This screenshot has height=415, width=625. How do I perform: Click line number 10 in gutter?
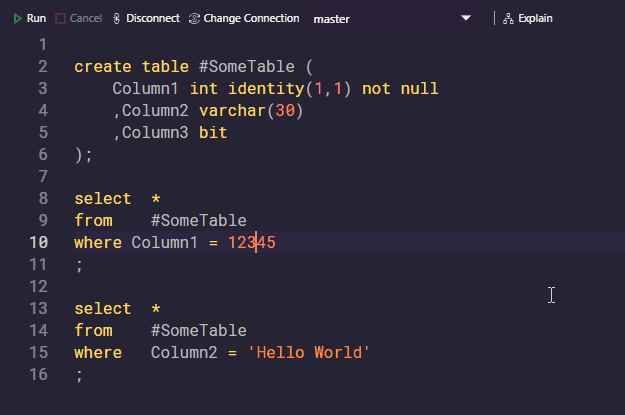click(39, 242)
